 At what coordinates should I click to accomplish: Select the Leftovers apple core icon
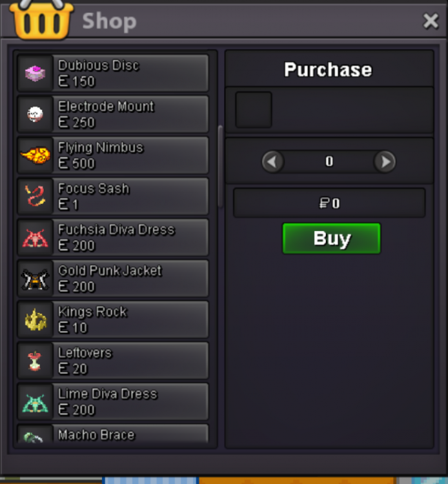(35, 361)
